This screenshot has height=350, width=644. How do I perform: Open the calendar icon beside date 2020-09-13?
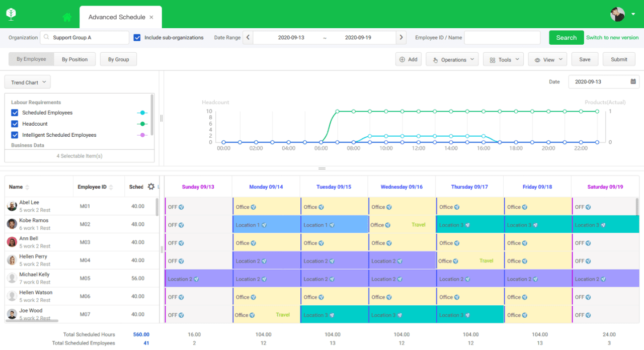[632, 81]
